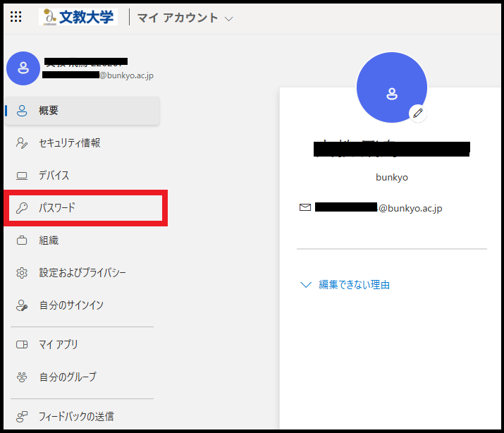The width and height of the screenshot is (504, 433).
Task: Edit profile photo with pencil icon
Action: [418, 113]
